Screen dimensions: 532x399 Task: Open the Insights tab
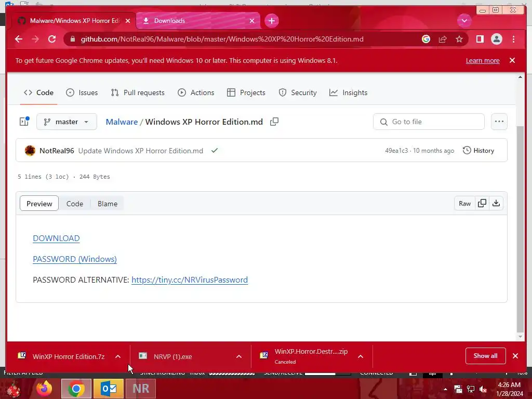coord(349,92)
